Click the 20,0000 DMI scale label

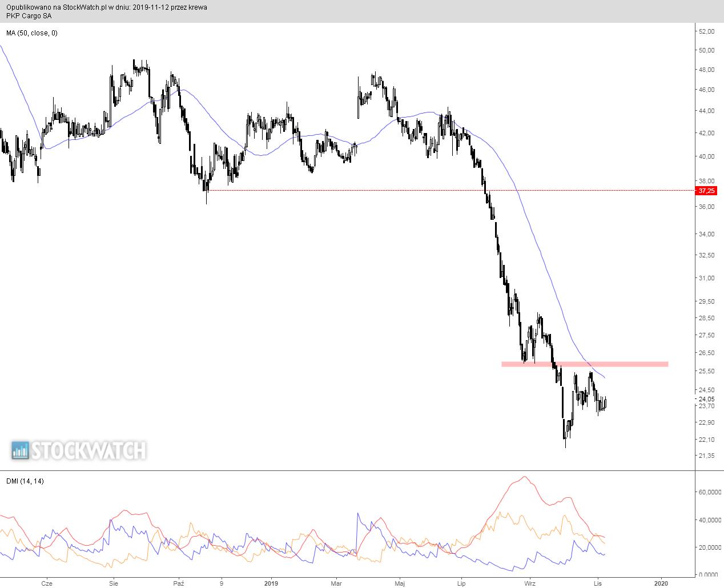pos(709,547)
